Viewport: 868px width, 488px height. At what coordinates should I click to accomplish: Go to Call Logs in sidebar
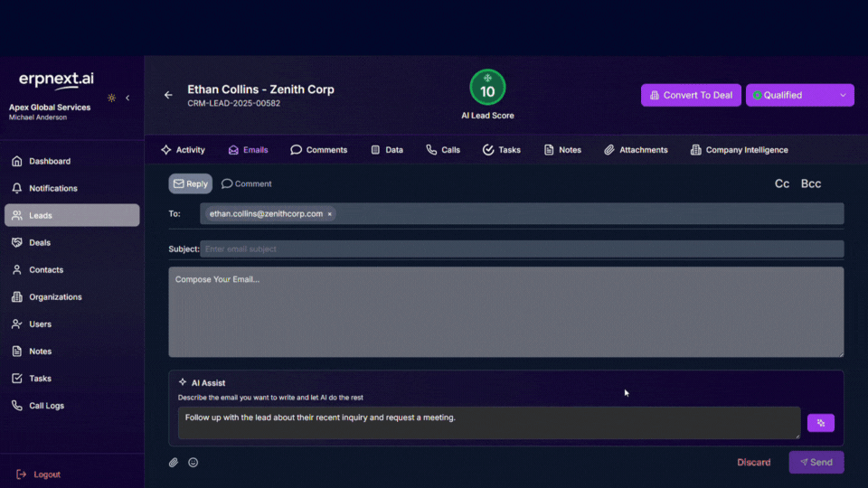tap(46, 406)
